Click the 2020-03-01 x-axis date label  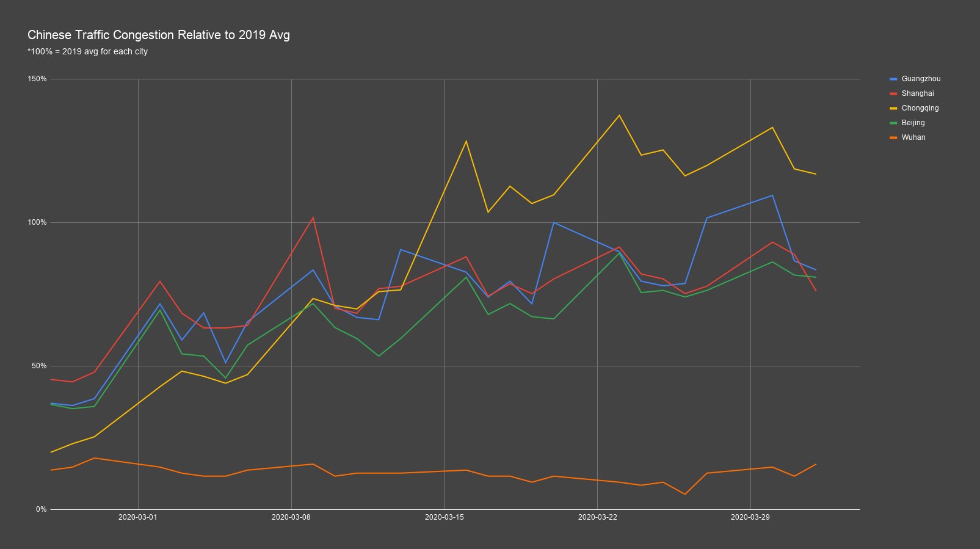click(x=137, y=517)
